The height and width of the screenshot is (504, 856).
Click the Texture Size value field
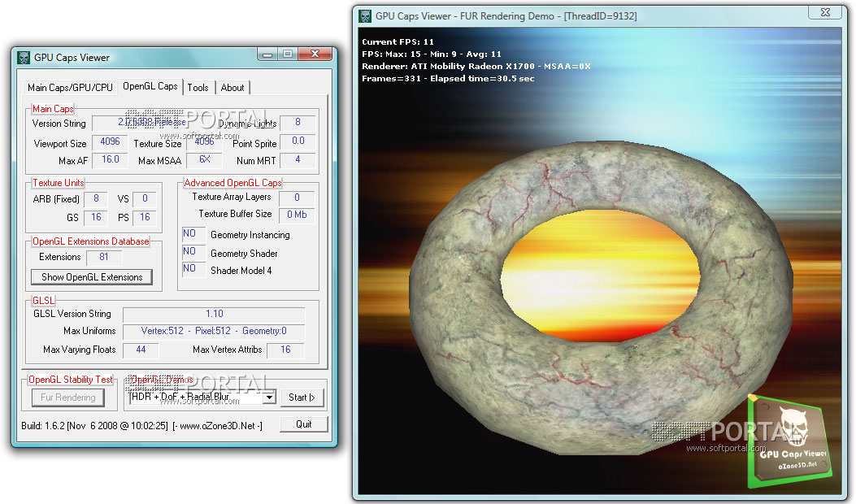(204, 142)
